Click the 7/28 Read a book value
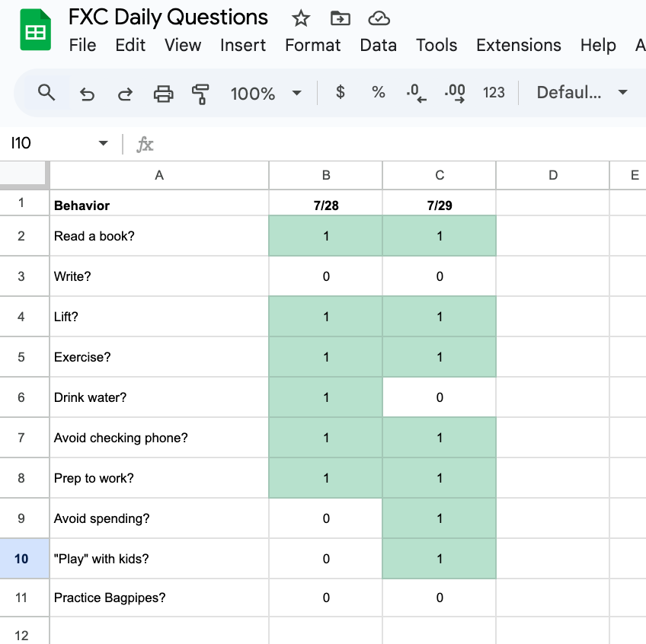646x644 pixels. click(x=326, y=236)
